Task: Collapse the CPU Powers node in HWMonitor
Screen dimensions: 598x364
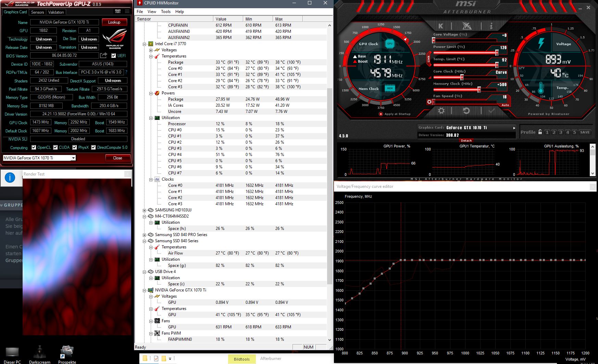Action: pos(151,93)
